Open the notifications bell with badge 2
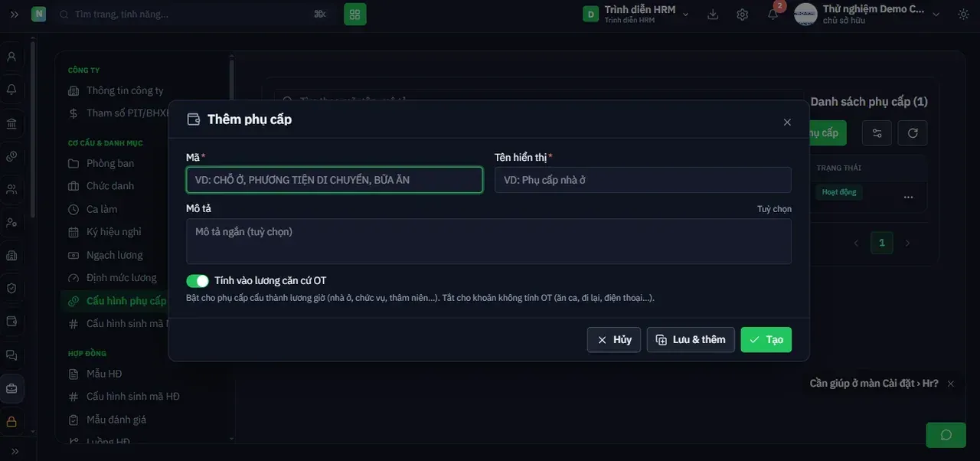The width and height of the screenshot is (980, 461). pos(773,14)
